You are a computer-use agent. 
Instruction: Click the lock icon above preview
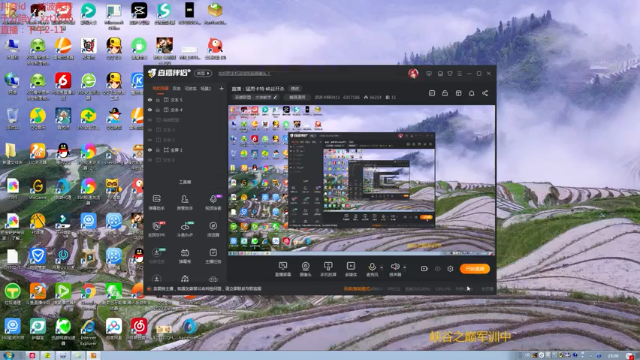pyautogui.click(x=445, y=93)
